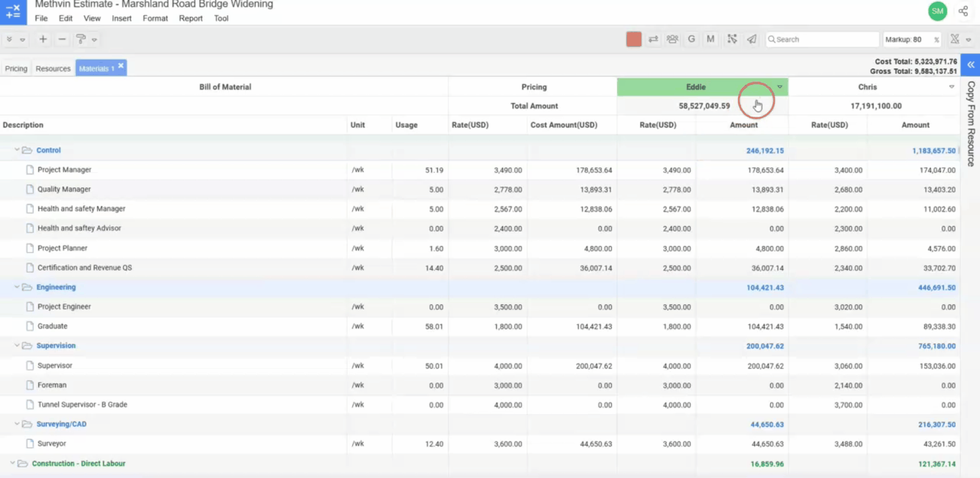Collapse the Supervision folder group

[17, 345]
